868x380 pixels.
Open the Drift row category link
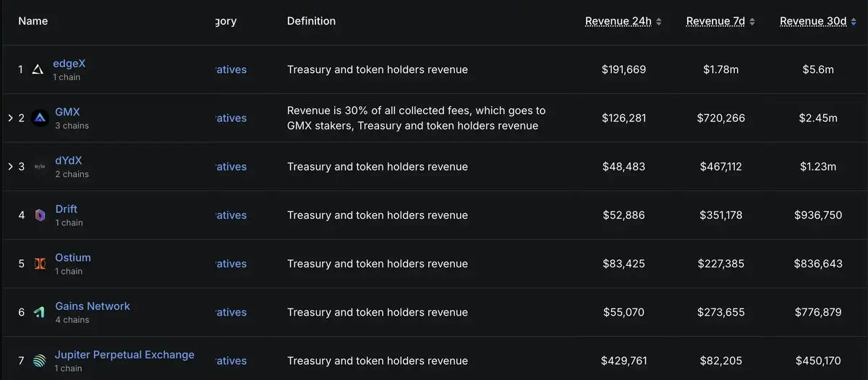point(231,215)
